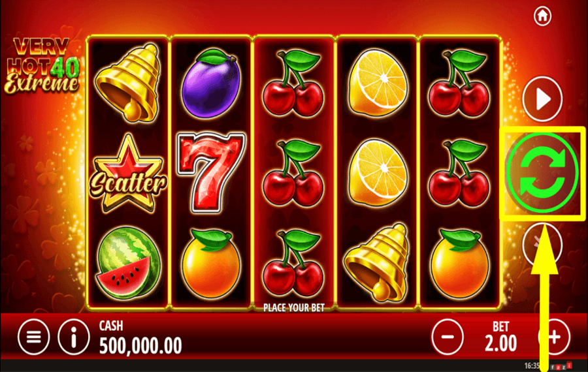588x372 pixels.
Task: Start a spin with the play button
Action: (x=542, y=99)
